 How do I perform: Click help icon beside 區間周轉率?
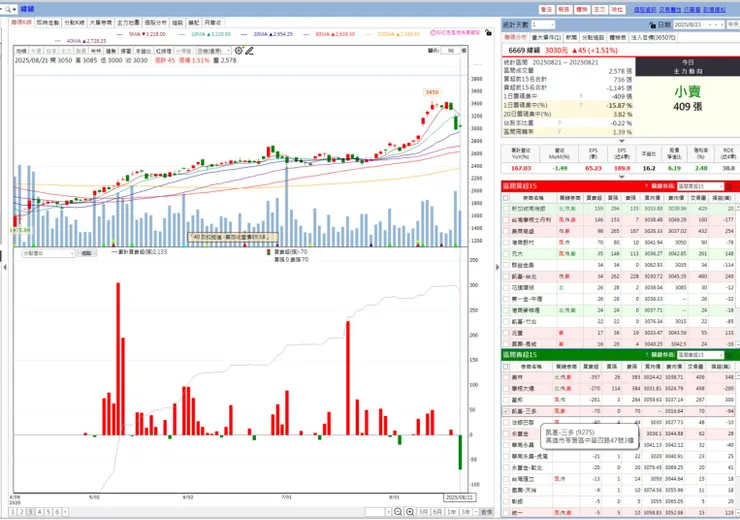[559, 132]
